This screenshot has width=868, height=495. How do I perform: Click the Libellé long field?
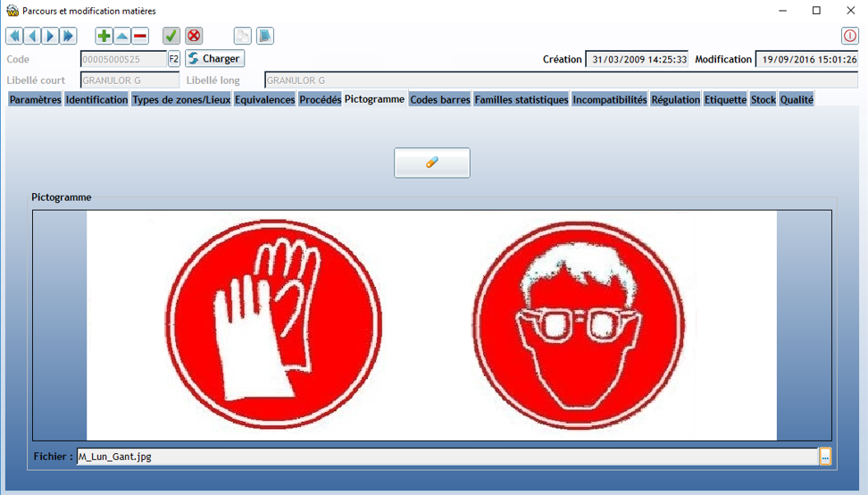[561, 80]
